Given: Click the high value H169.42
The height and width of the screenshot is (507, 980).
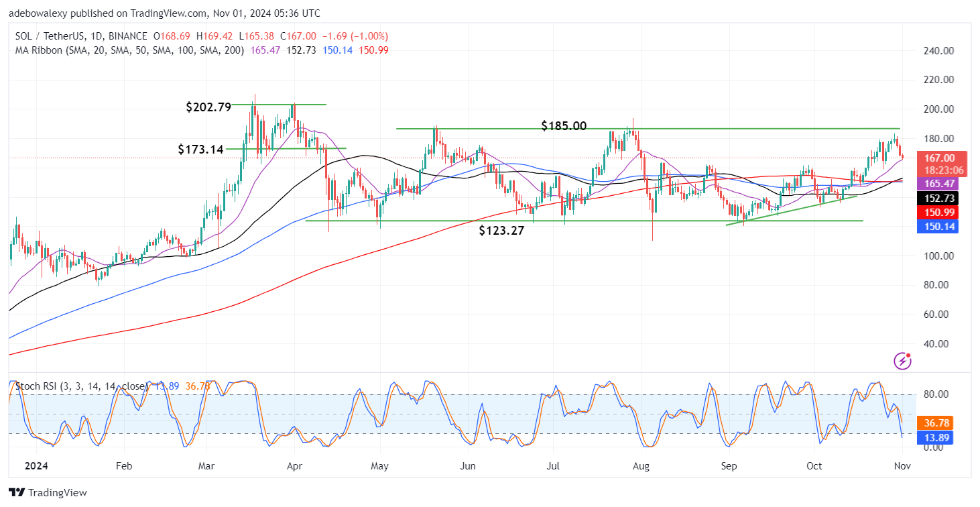Looking at the screenshot, I should (x=215, y=36).
